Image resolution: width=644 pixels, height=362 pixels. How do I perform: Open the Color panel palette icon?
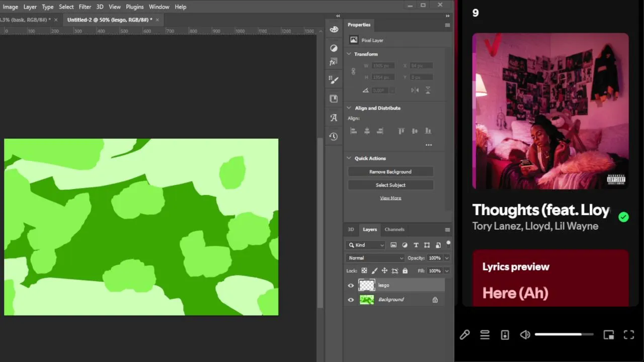(334, 29)
